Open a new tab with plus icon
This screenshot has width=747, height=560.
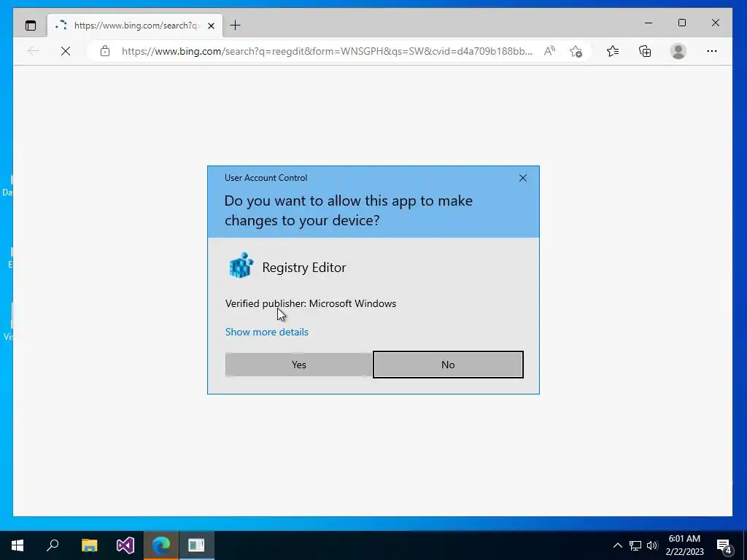pyautogui.click(x=235, y=26)
